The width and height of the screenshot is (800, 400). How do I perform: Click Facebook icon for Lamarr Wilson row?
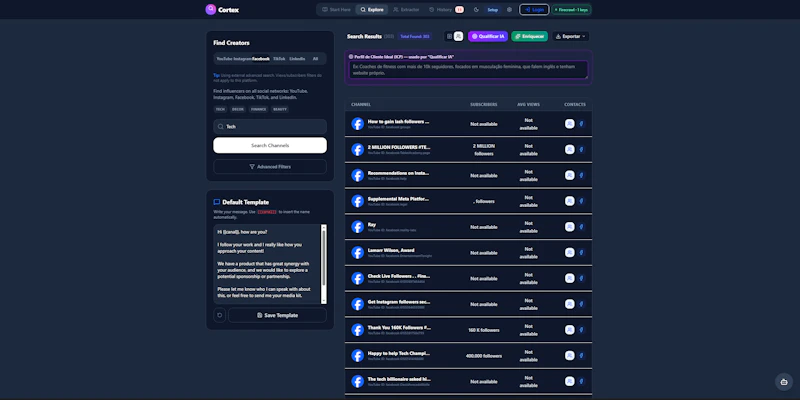tap(358, 253)
